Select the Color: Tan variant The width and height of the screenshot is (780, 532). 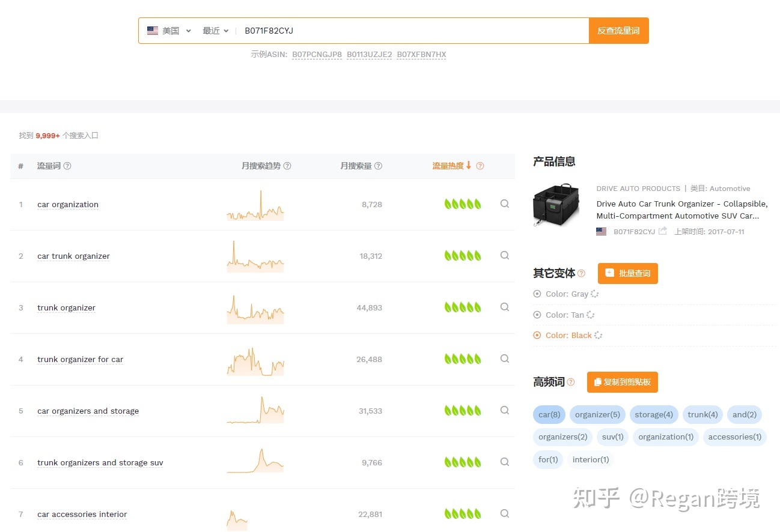537,314
